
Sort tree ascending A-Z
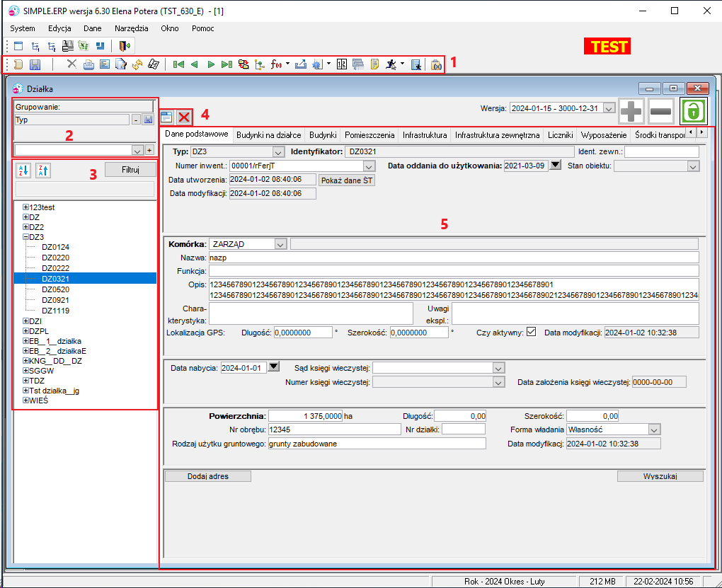[x=23, y=171]
